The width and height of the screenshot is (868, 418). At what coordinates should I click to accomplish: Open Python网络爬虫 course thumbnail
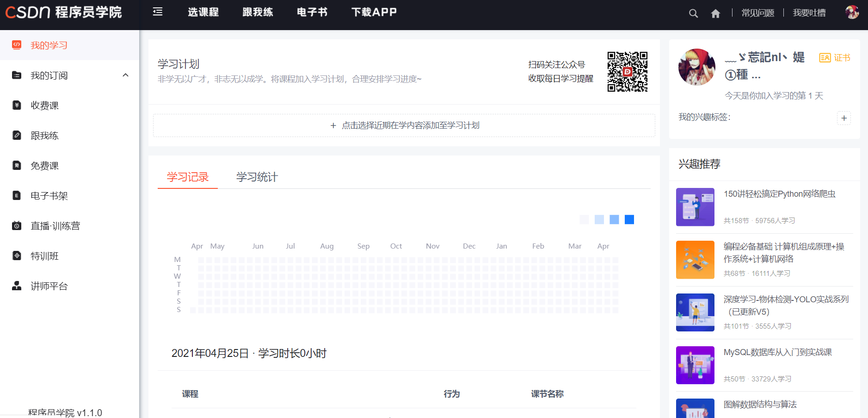click(695, 207)
